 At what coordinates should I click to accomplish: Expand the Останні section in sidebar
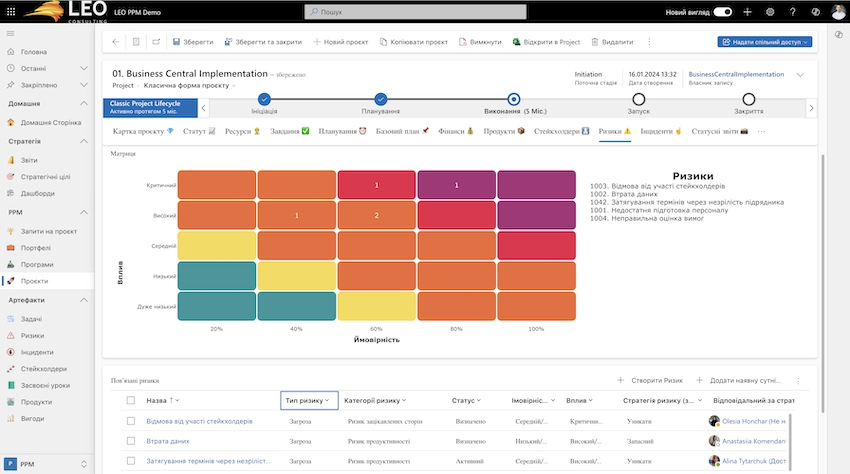point(84,68)
